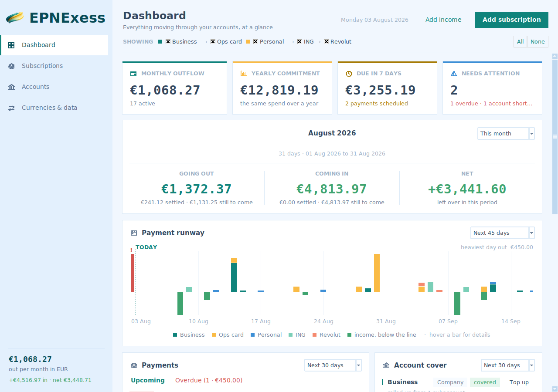Click the Add income link

443,20
